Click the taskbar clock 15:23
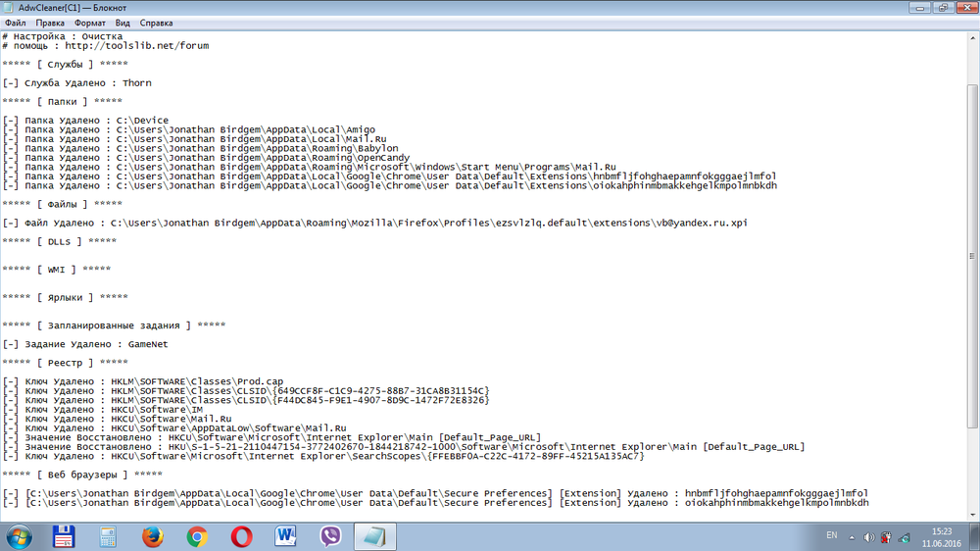Screen dimensions: 980x551 tap(942, 531)
